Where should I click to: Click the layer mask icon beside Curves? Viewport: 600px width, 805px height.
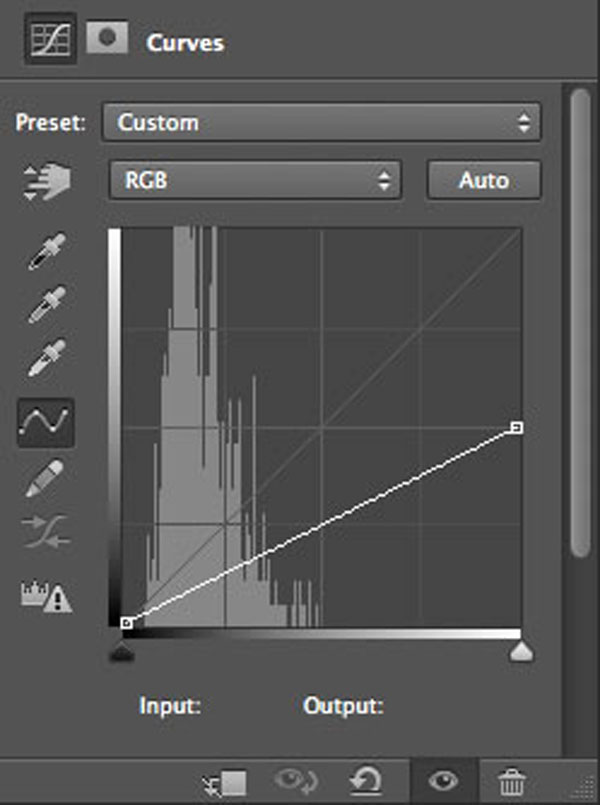click(x=107, y=37)
